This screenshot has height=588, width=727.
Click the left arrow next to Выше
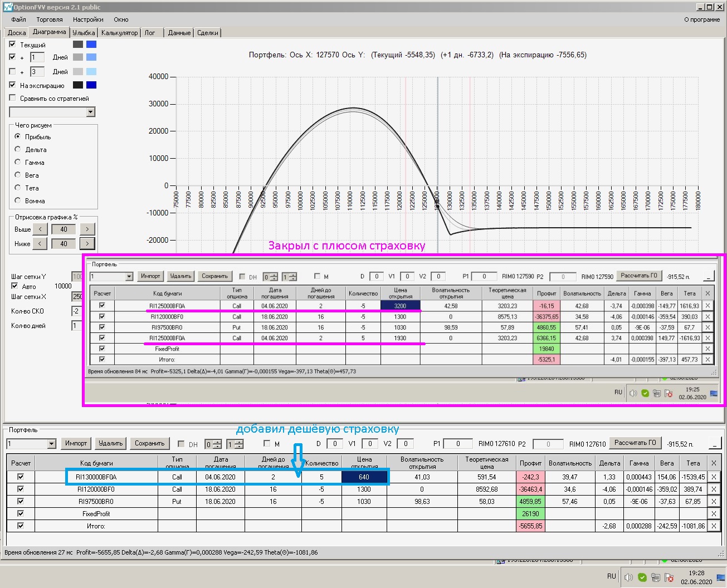click(x=40, y=229)
